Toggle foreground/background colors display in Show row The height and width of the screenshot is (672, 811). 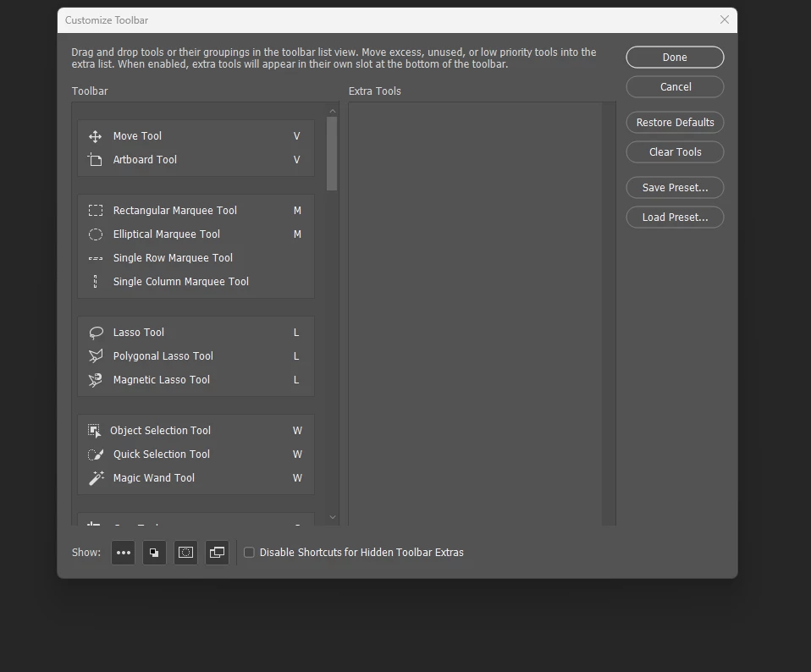pos(154,553)
